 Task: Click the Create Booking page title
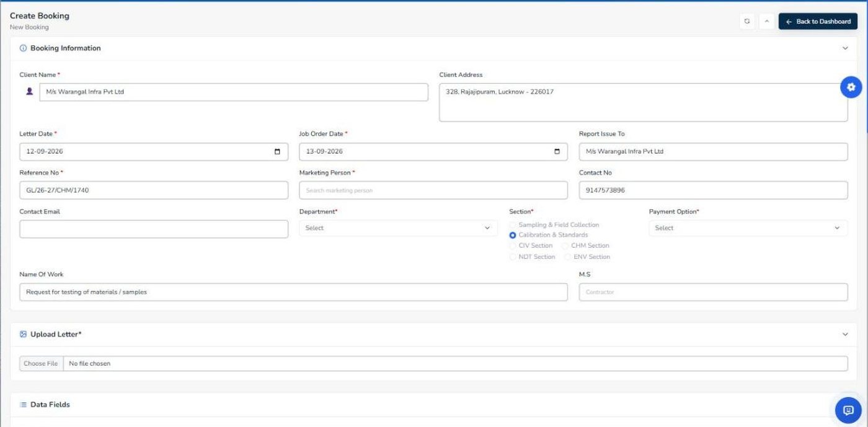(40, 16)
